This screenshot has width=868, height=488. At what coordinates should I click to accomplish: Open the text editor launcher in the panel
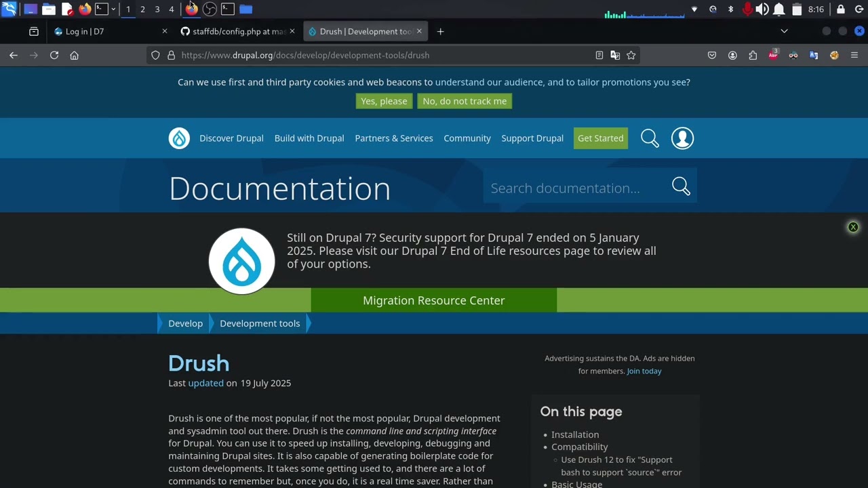pyautogui.click(x=67, y=9)
